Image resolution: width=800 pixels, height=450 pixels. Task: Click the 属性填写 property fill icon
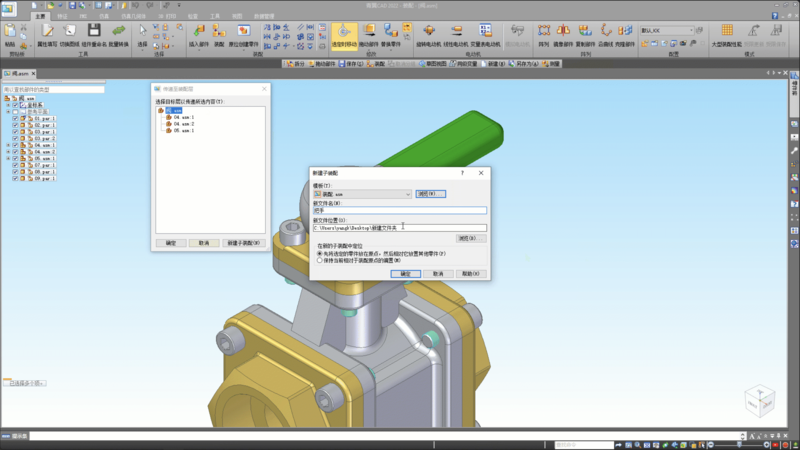click(46, 32)
